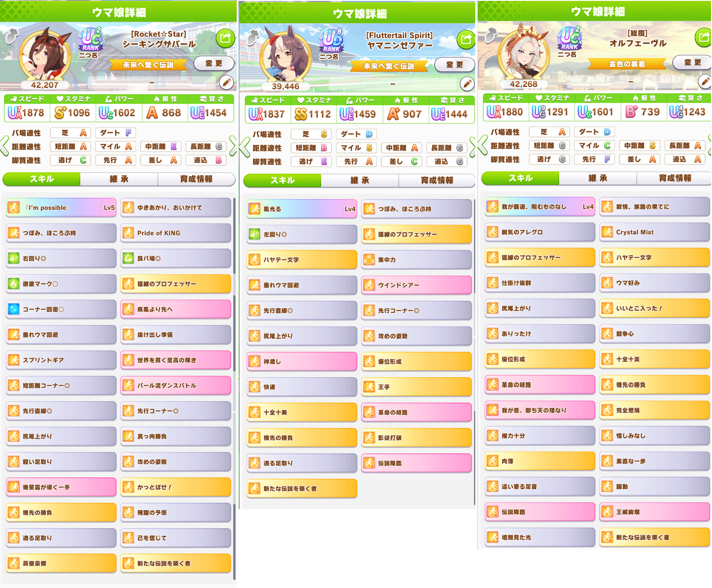
Task: Select the 英俊豪傑 skill
Action: click(x=61, y=564)
